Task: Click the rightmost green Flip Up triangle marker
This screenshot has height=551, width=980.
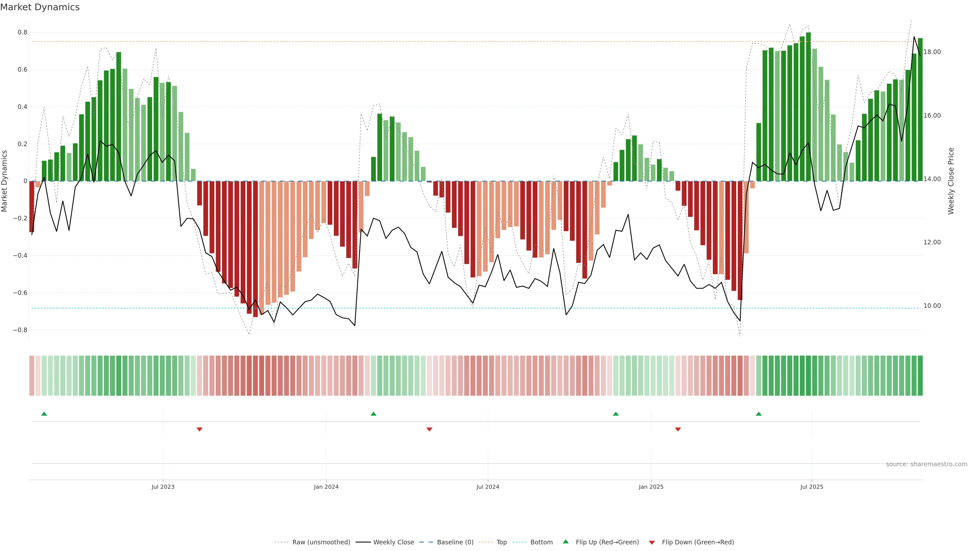Action: [758, 414]
